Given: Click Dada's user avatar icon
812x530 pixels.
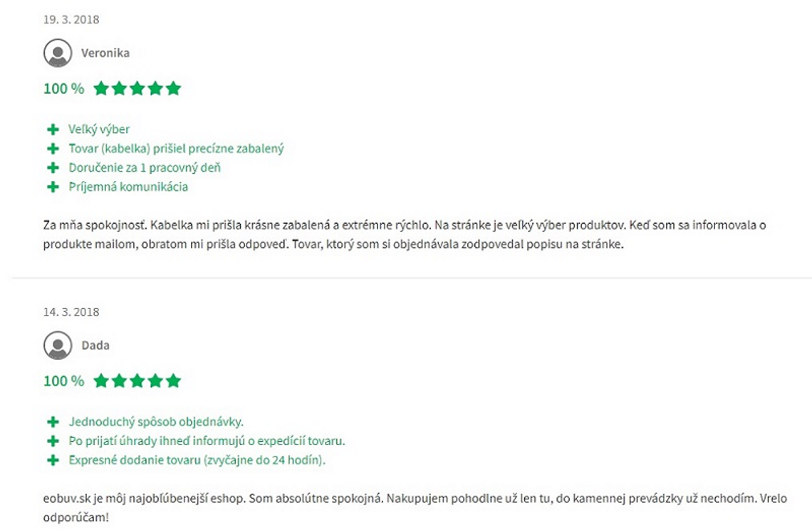Looking at the screenshot, I should click(x=58, y=345).
